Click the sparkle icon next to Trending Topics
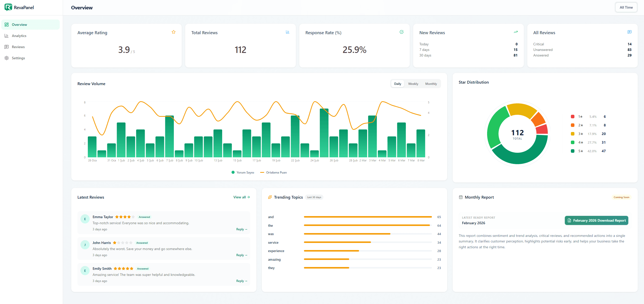Image resolution: width=644 pixels, height=304 pixels. tap(270, 197)
